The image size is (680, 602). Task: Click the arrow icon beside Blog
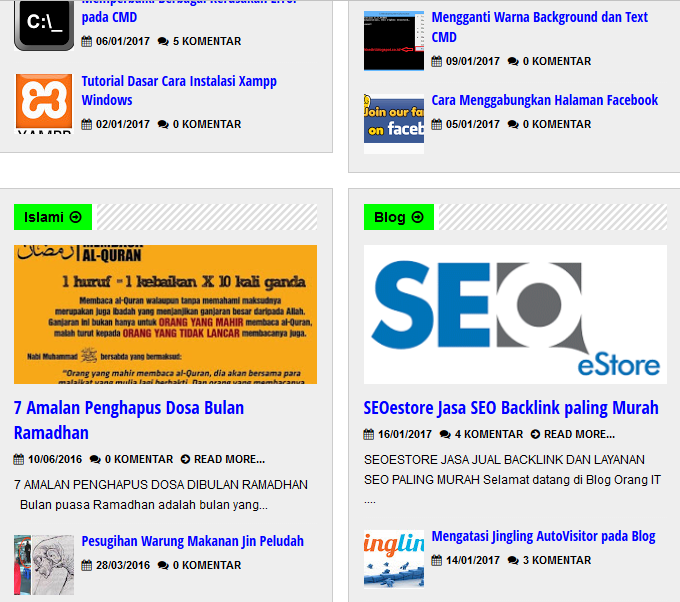click(417, 217)
